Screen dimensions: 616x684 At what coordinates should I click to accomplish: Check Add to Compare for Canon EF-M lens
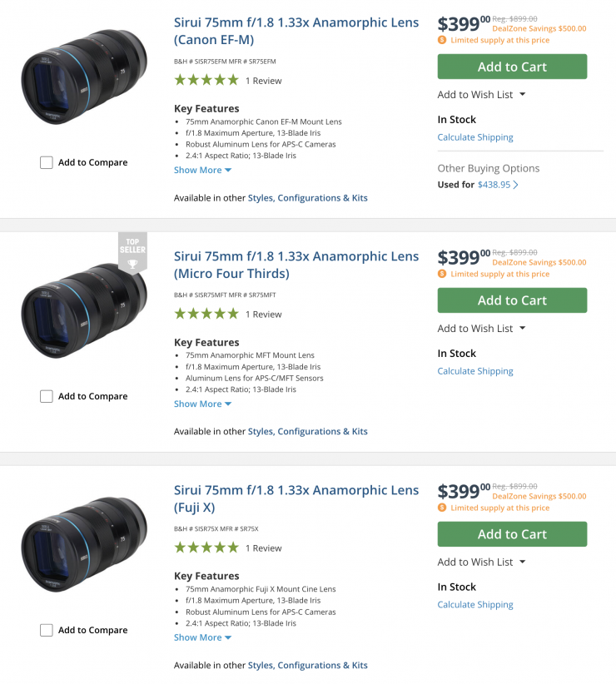click(47, 163)
